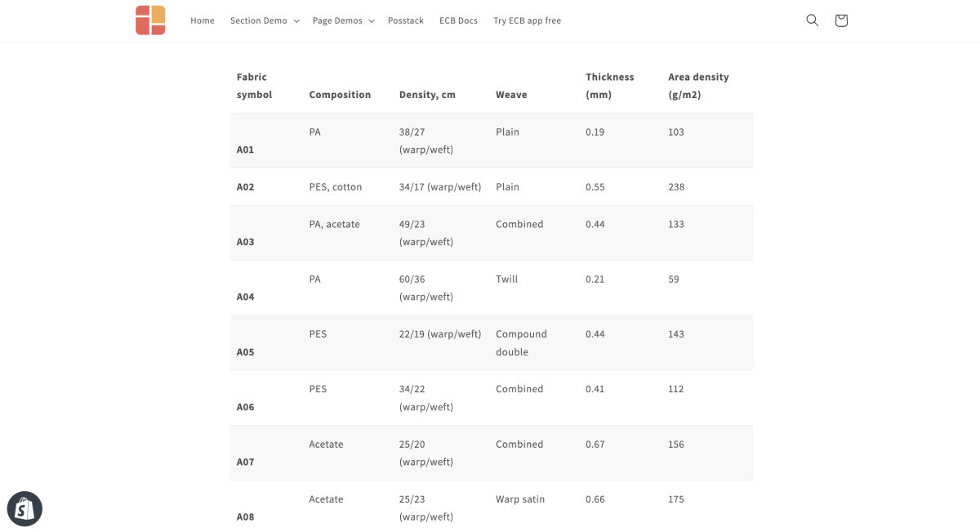Open the Section Demo menu
This screenshot has height=532, width=980.
tap(257, 20)
